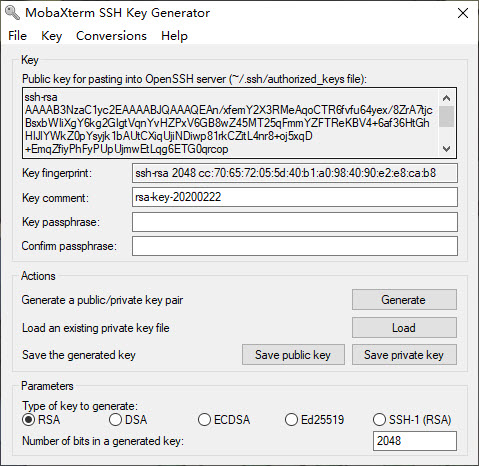Click the public key scrollbar thumb
The height and width of the screenshot is (467, 479).
(x=446, y=116)
